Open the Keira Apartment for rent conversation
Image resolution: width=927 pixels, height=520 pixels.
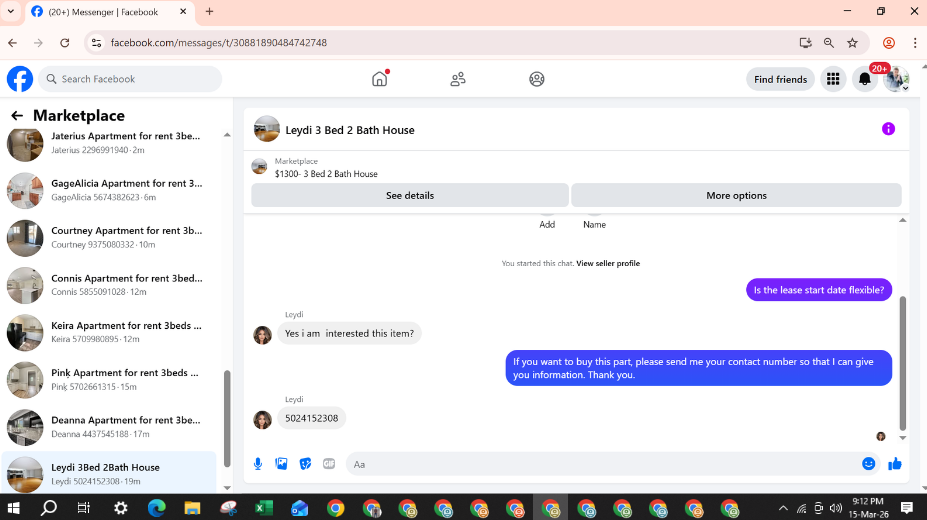[109, 332]
